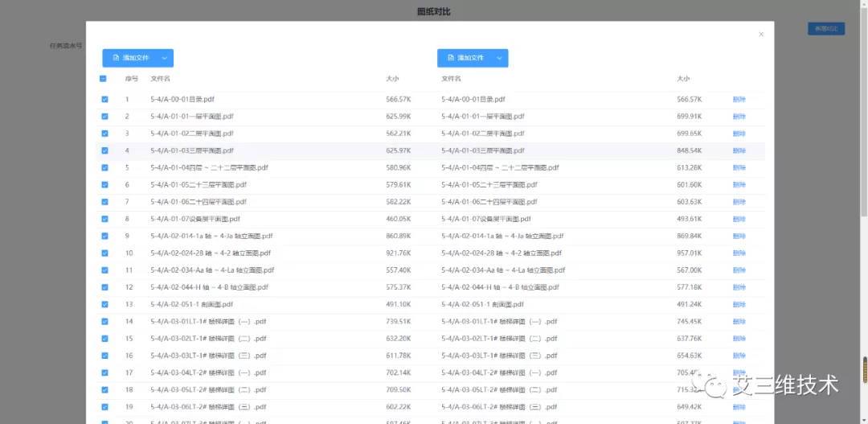
Task: Click 删除 link for row with 491.24K
Action: [x=739, y=304]
